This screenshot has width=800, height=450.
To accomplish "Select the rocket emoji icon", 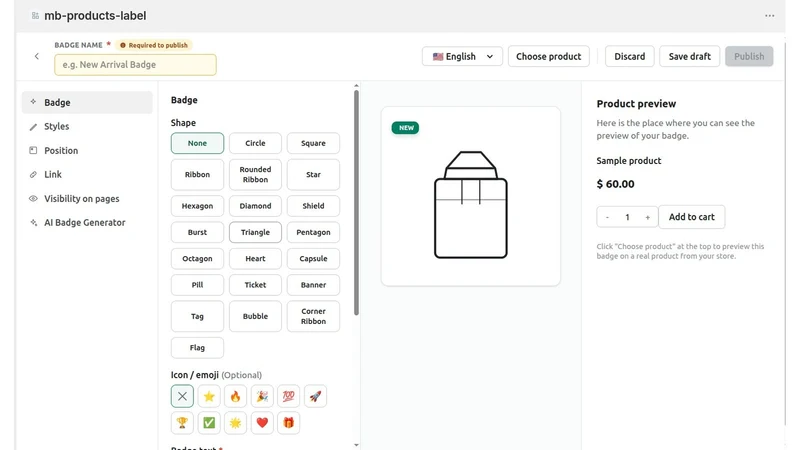I will coord(315,396).
